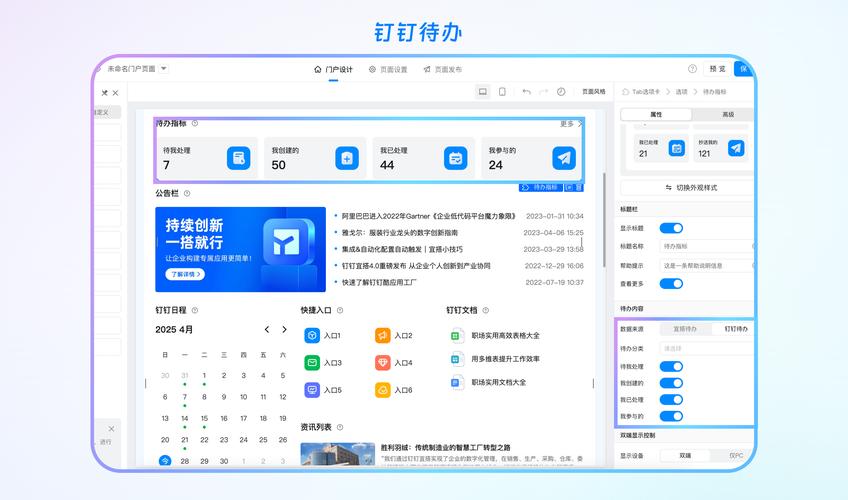Go to next month in calendar

click(284, 329)
